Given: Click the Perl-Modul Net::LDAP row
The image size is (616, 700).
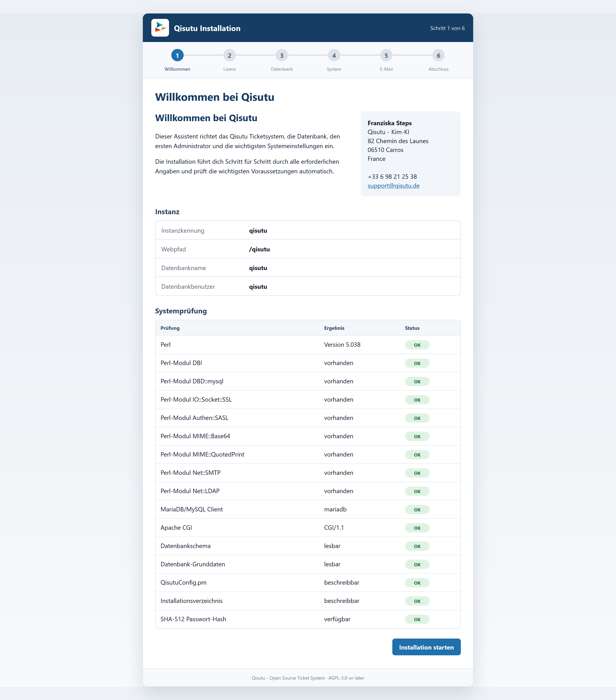Looking at the screenshot, I should 308,491.
